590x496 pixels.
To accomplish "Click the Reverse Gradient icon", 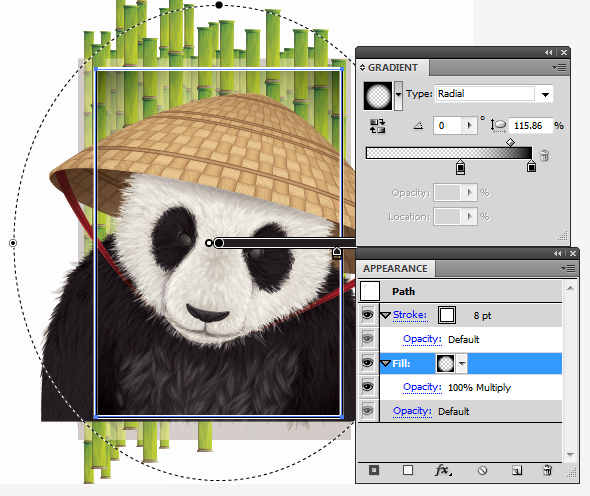I will [377, 126].
